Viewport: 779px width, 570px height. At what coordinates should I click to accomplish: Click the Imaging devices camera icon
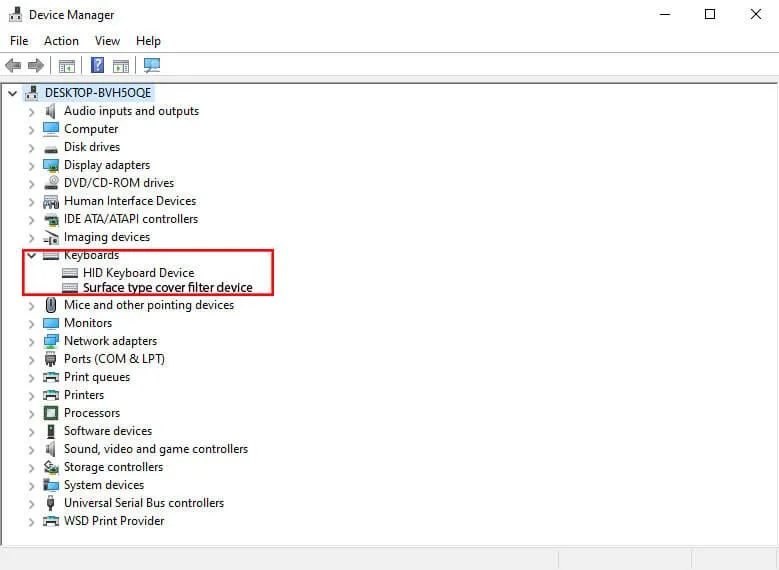point(51,237)
